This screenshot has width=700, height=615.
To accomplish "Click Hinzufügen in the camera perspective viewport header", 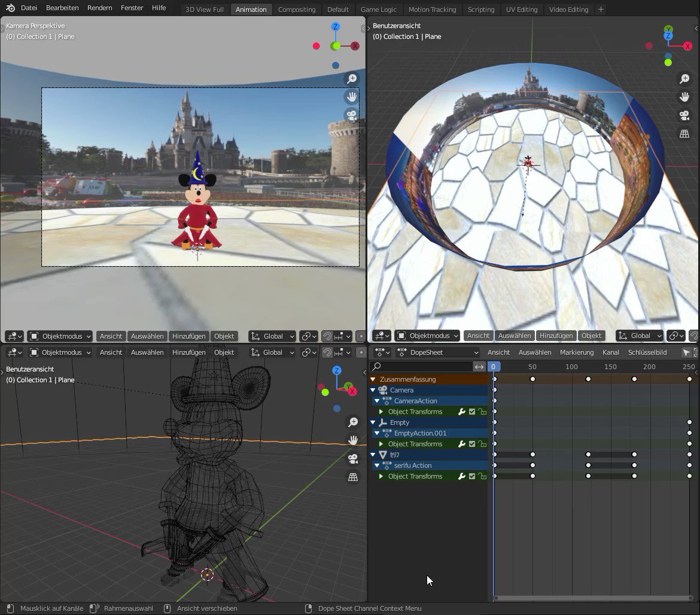I will click(x=189, y=336).
